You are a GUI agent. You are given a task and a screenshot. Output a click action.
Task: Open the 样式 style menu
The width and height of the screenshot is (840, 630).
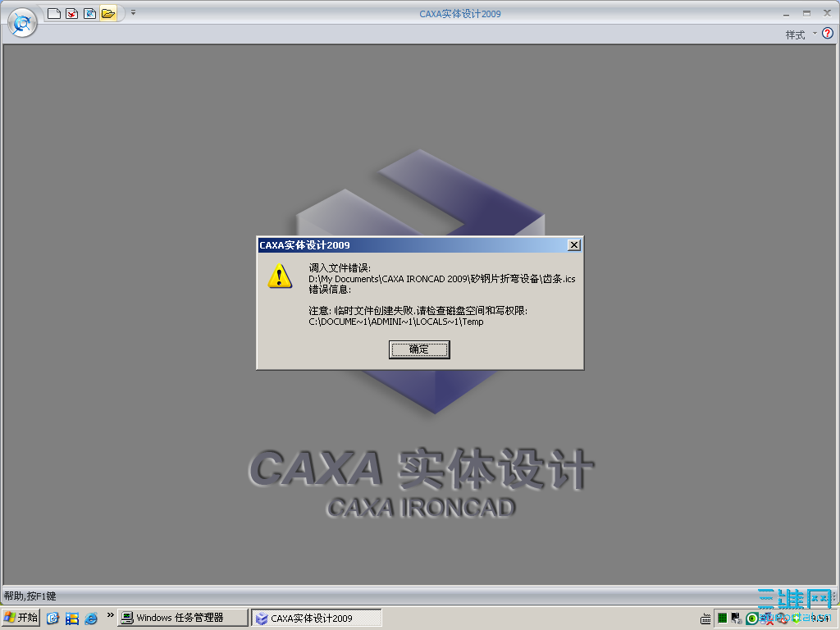tap(801, 34)
